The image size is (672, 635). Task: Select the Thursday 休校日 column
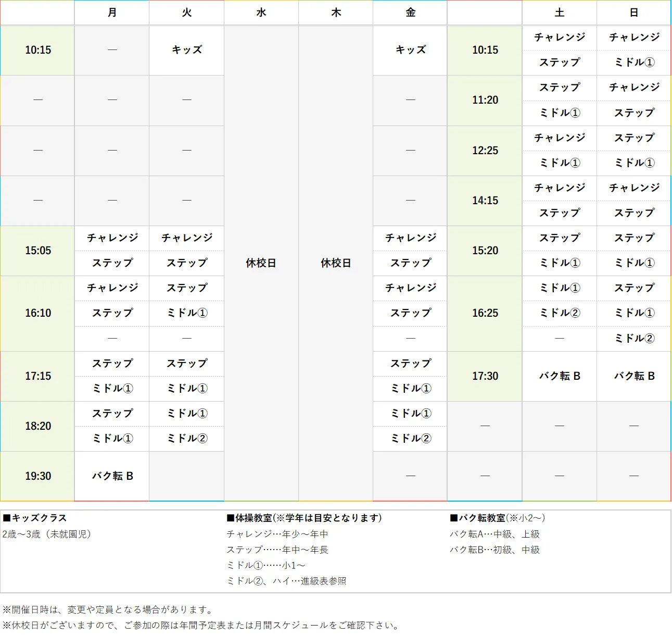[x=335, y=263]
